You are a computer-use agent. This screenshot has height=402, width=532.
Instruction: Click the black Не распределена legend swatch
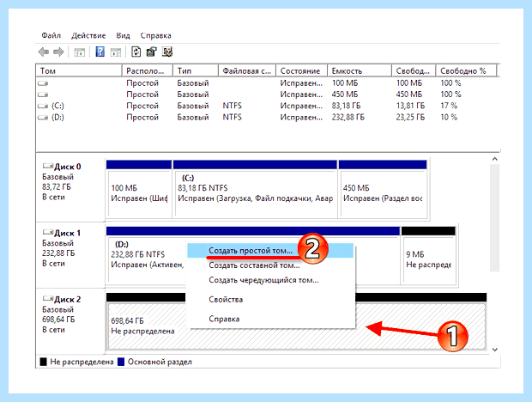(44, 362)
